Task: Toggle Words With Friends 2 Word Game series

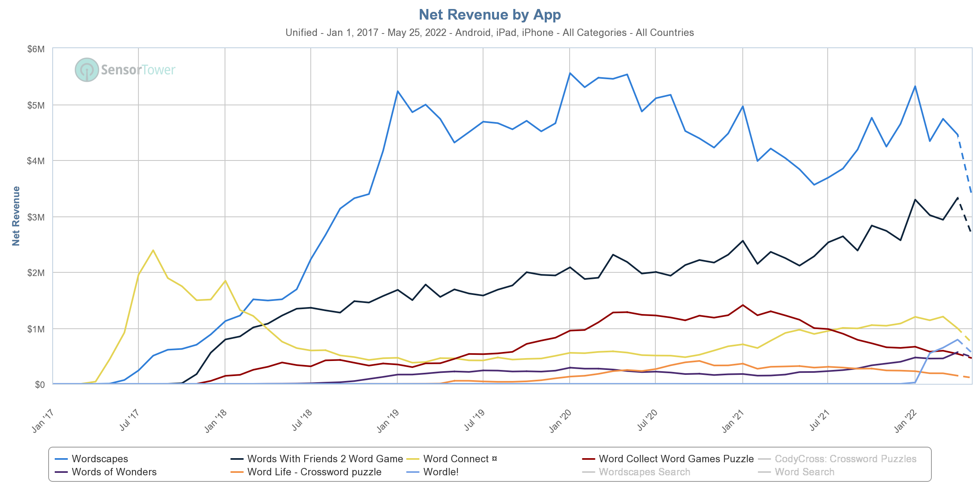Action: 316,459
